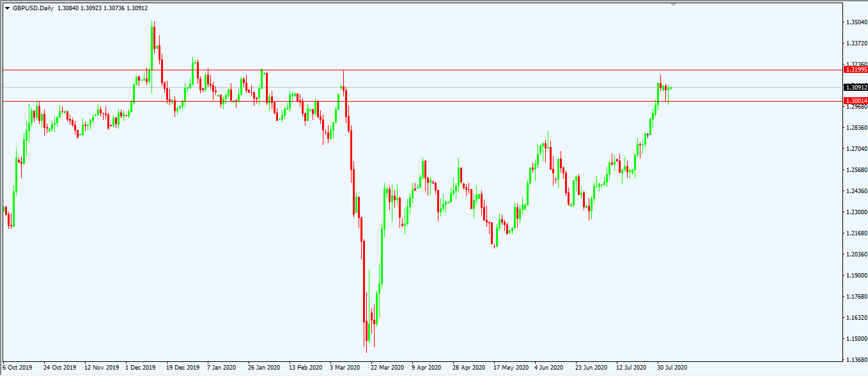The image size is (868, 376).
Task: Click the 9 Apr 2020 date label
Action: pos(426,368)
